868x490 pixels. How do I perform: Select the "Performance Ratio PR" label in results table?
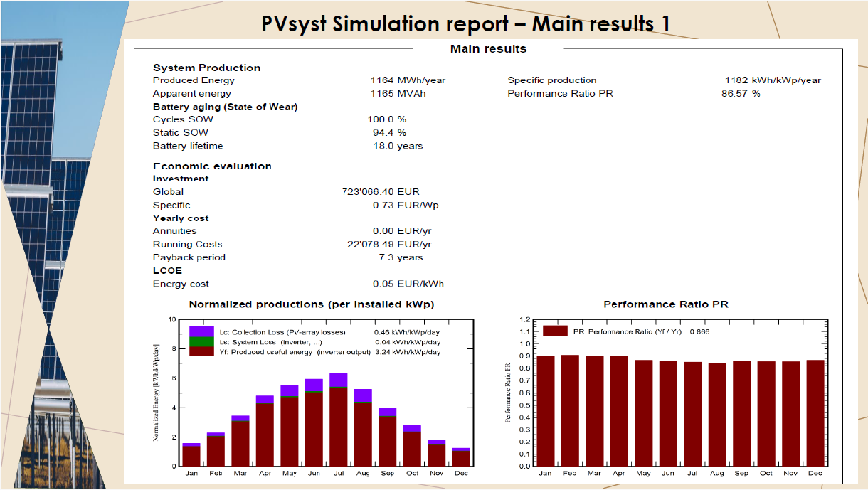[560, 93]
